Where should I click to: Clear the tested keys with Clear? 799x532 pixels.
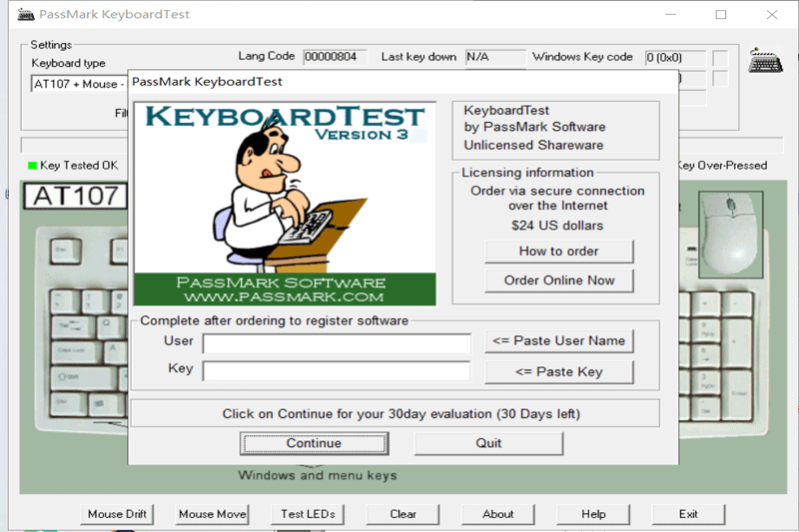coord(402,514)
